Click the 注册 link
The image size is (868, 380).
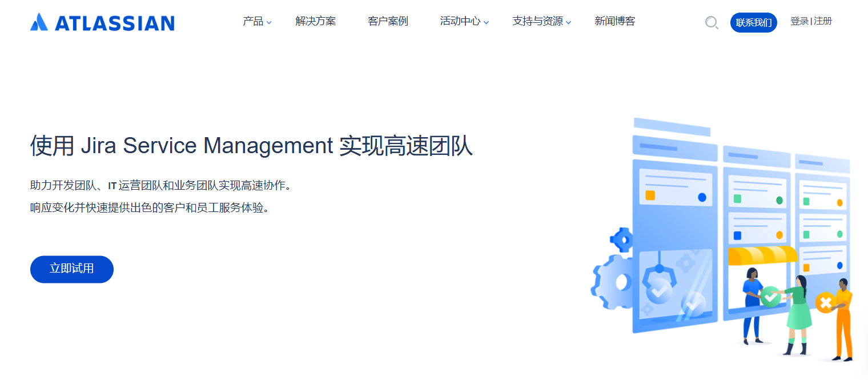(824, 22)
